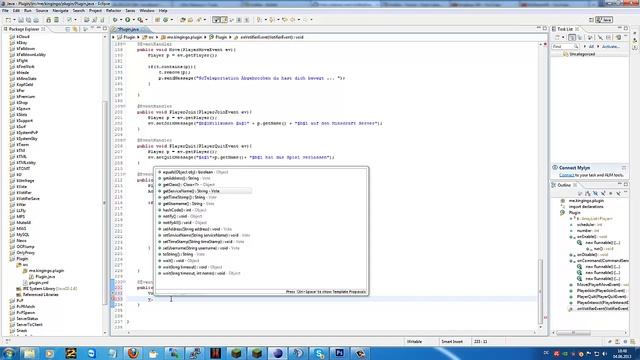
Task: Click the Skype icon in the taskbar
Action: [x=319, y=353]
